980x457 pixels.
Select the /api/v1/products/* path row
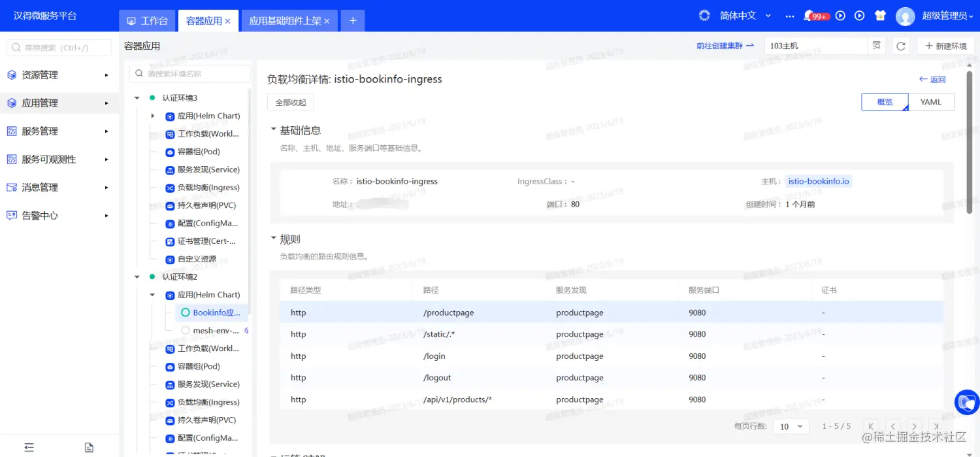(x=612, y=399)
